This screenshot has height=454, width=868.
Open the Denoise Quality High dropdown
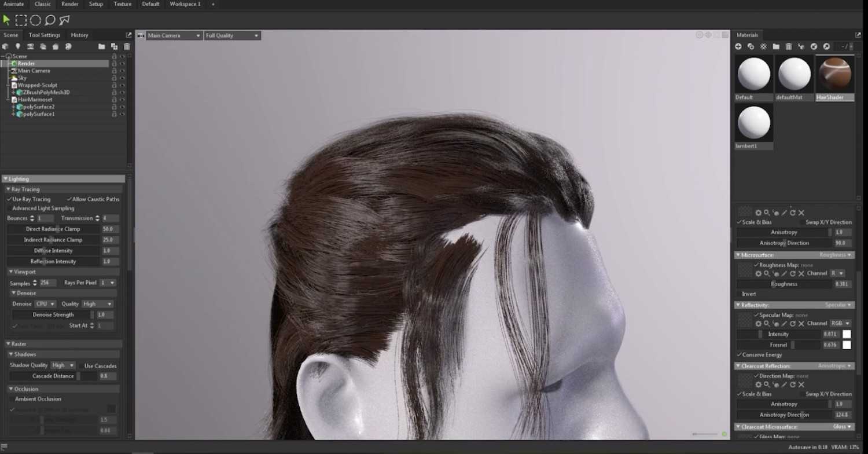click(97, 304)
